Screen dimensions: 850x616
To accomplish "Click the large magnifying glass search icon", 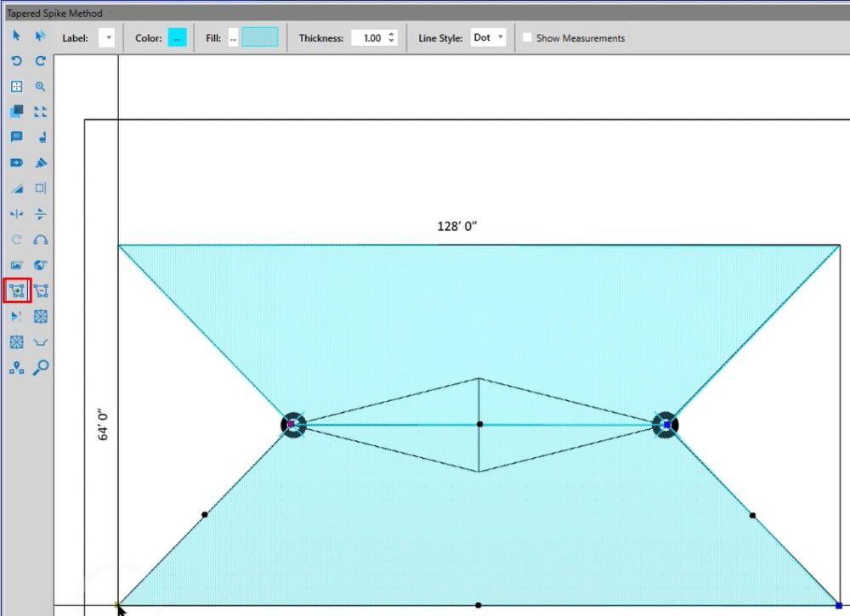I will click(40, 367).
